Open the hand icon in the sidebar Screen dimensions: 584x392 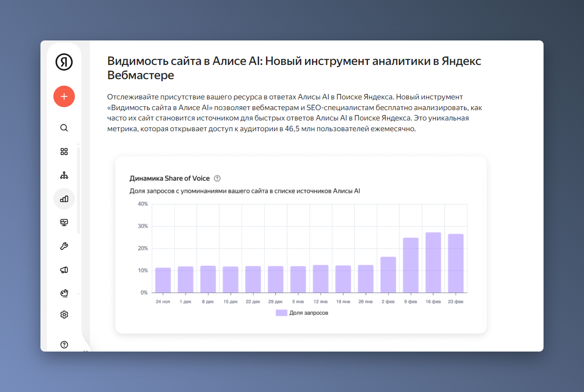tap(64, 293)
